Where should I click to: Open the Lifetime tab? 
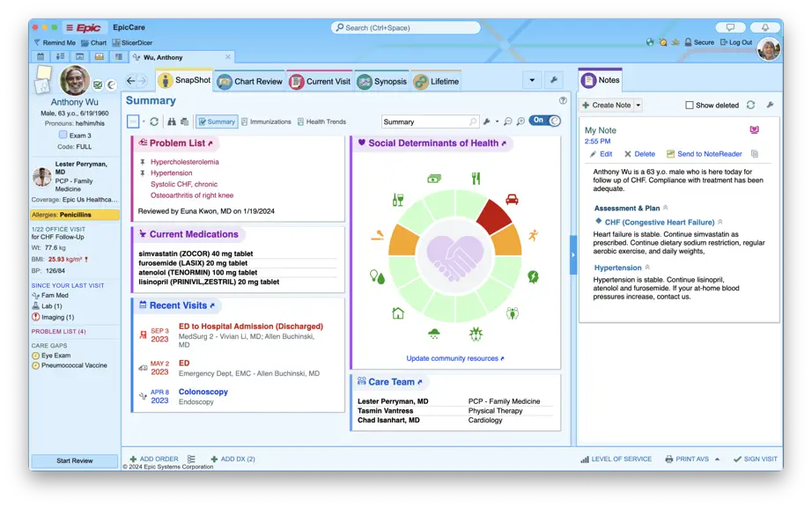(437, 81)
